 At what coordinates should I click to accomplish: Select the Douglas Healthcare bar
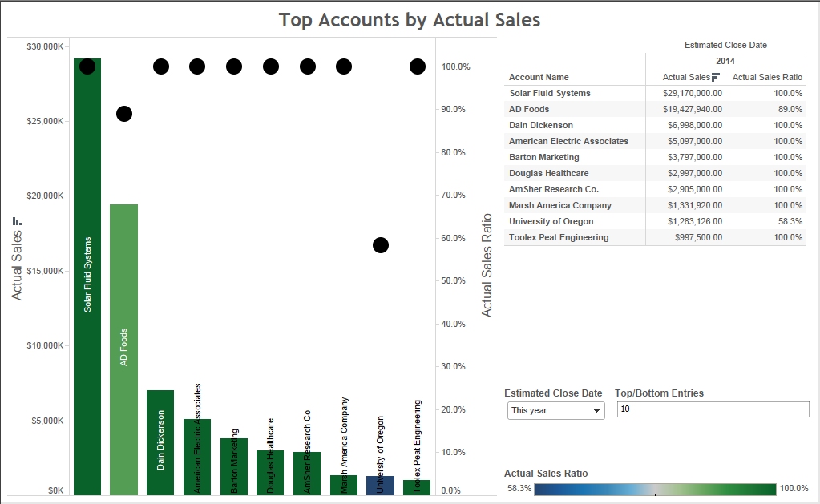pyautogui.click(x=270, y=473)
